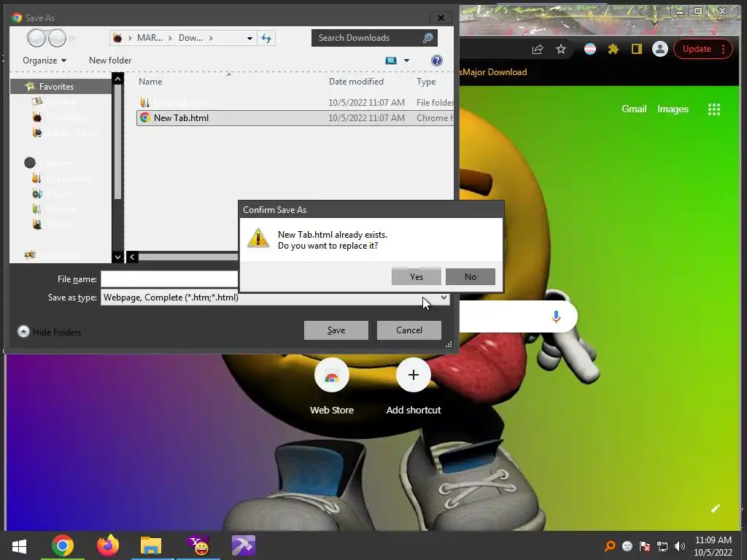Click the MAR... breadcrumb in the address path
This screenshot has height=560, width=747.
(x=150, y=38)
